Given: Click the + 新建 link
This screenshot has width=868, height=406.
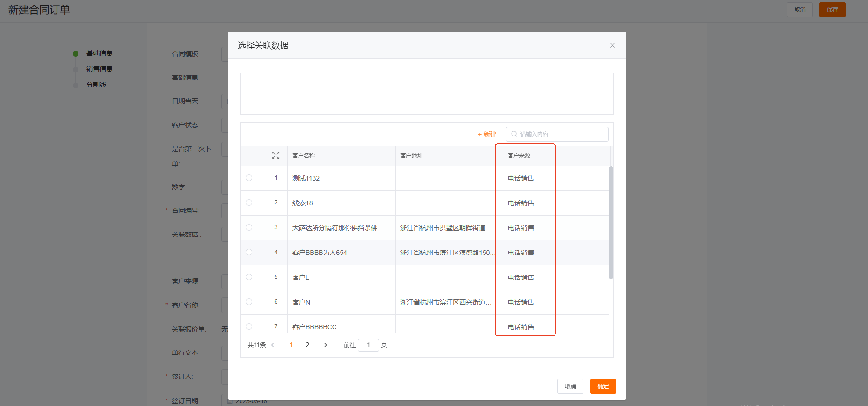Looking at the screenshot, I should pyautogui.click(x=487, y=134).
